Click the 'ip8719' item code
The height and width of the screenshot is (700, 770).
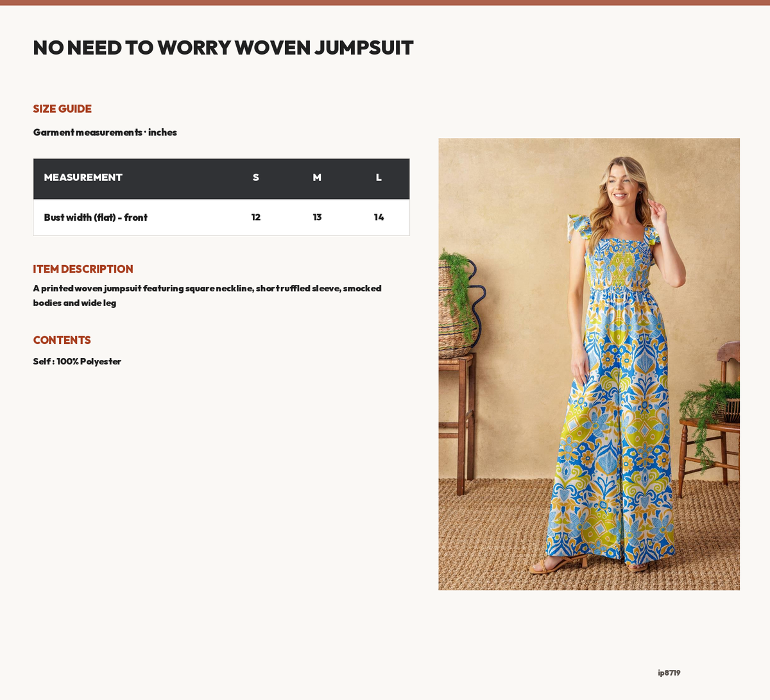[669, 673]
